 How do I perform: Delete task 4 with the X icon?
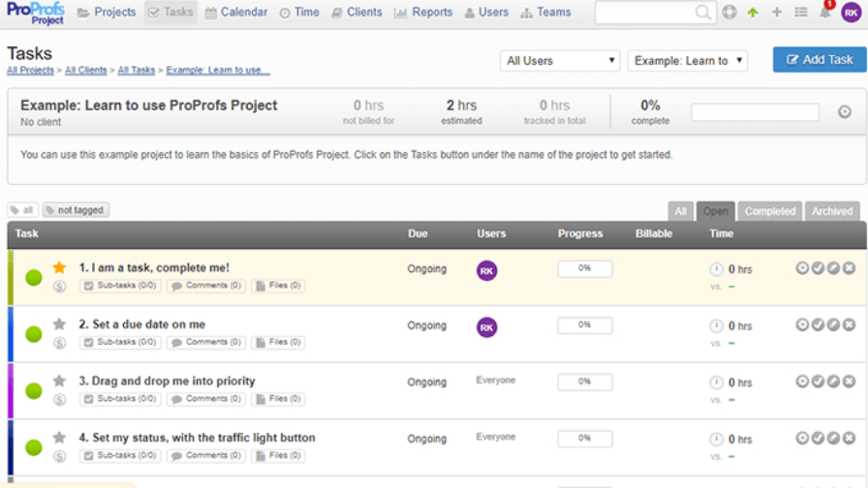point(849,439)
